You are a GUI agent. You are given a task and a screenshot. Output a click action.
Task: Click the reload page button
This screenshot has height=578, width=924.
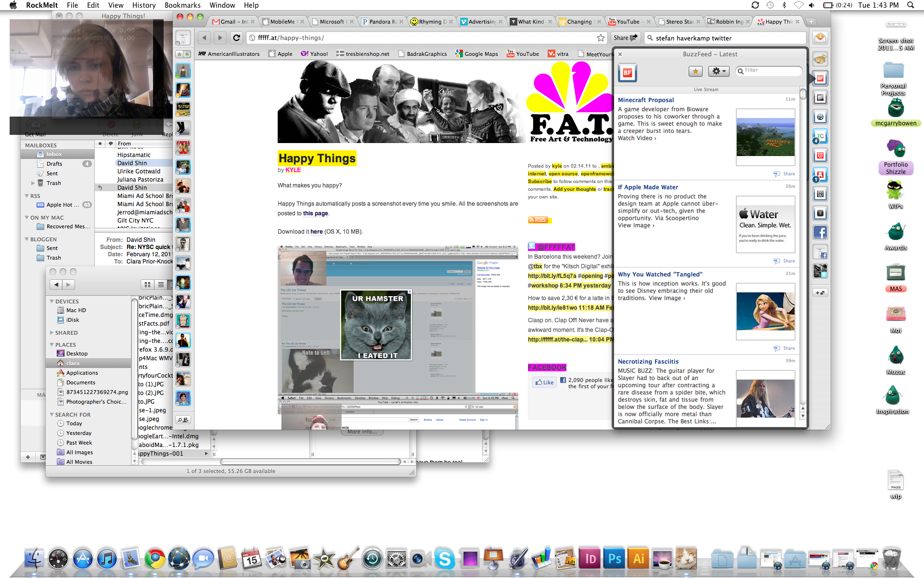point(236,38)
